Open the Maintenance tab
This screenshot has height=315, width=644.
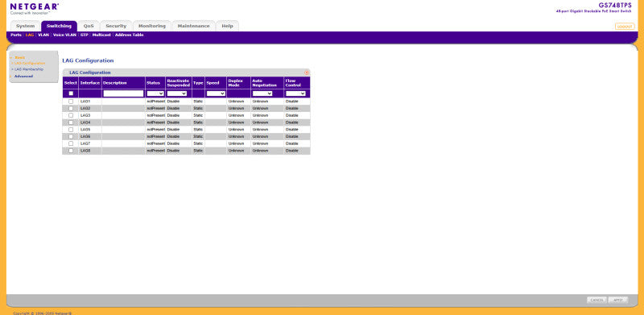pyautogui.click(x=193, y=26)
